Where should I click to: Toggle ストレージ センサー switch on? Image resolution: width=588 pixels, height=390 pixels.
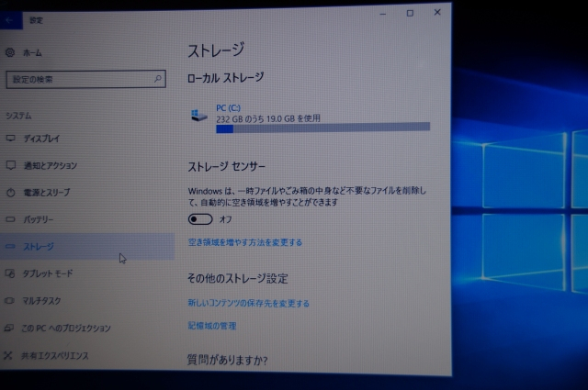[199, 219]
